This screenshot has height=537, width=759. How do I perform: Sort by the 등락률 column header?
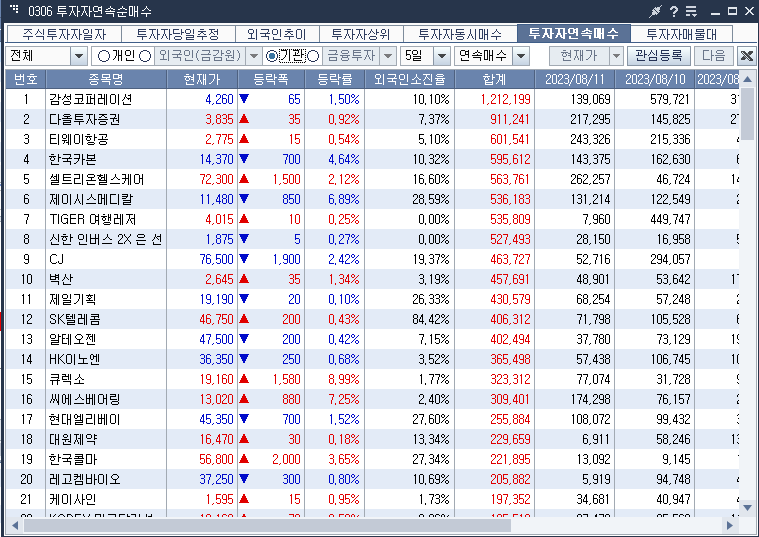click(x=335, y=79)
